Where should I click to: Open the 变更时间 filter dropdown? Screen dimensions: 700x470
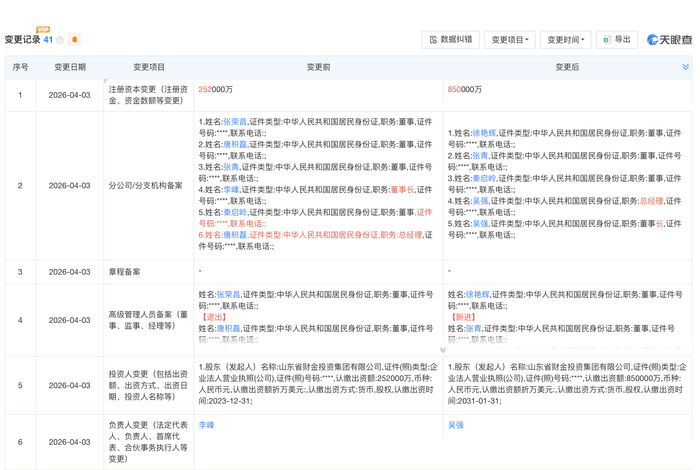click(x=565, y=40)
